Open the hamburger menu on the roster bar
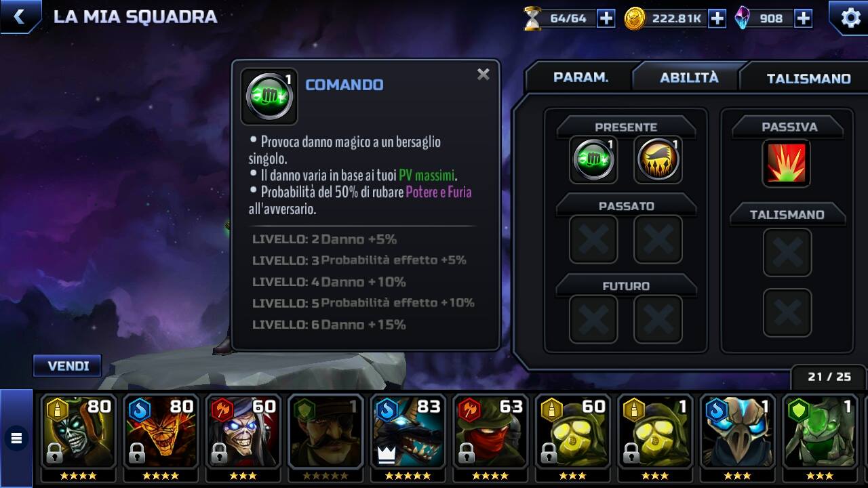The height and width of the screenshot is (488, 868). tap(16, 439)
